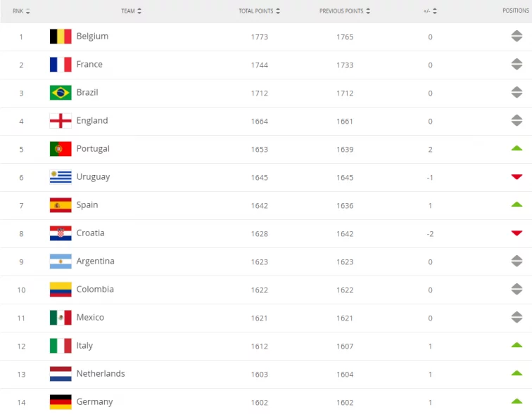Open the Colombia team link

(95, 290)
